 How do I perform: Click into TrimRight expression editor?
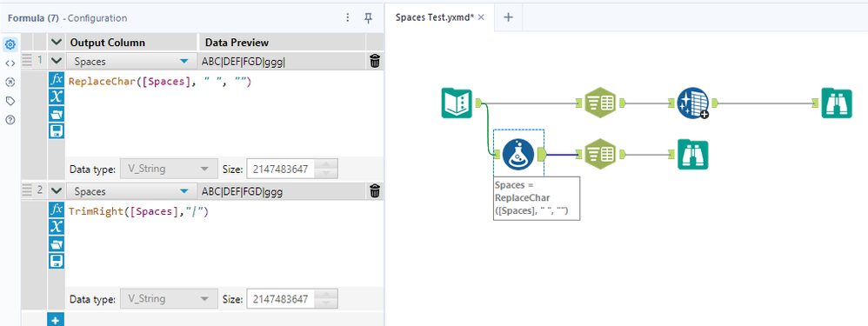coord(224,243)
